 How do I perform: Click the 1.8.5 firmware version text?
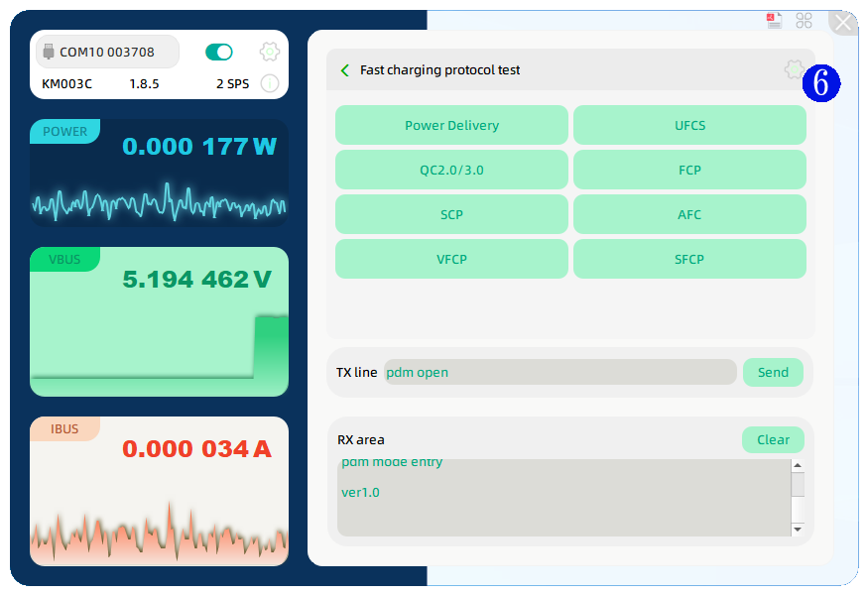[144, 83]
